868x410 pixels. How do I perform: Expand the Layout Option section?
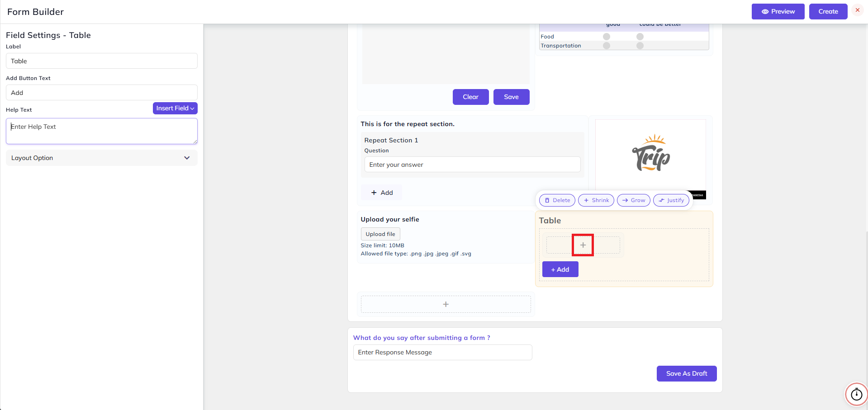(102, 158)
